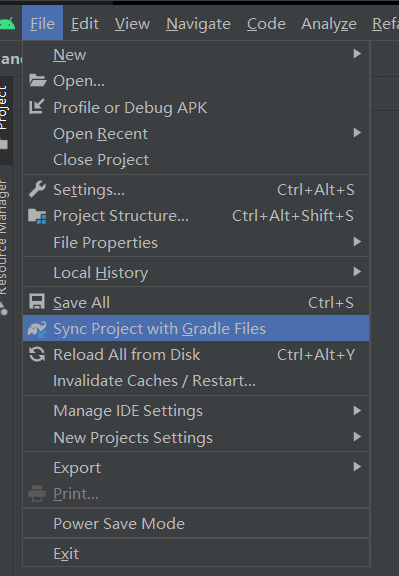Expand the Local History submenu

[196, 273]
